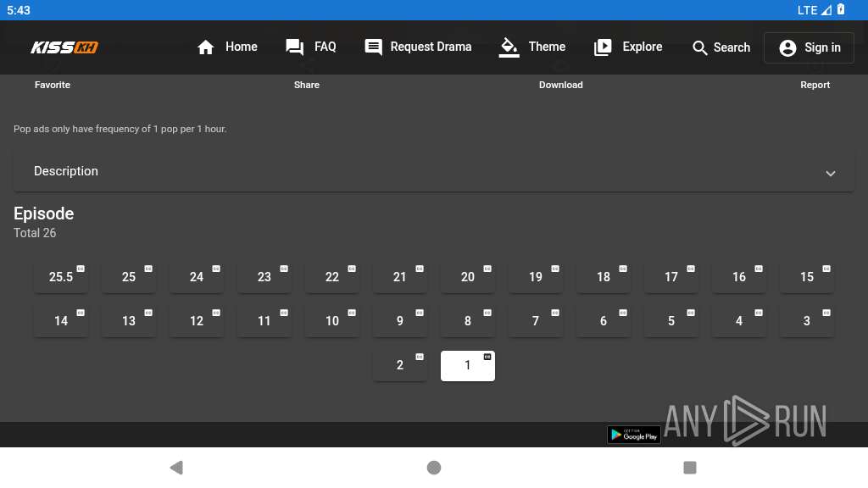Click the Download action label
The height and width of the screenshot is (488, 868).
561,85
